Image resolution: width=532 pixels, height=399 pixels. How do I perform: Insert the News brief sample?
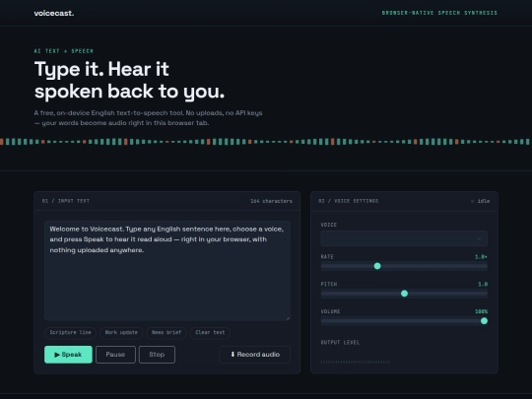[166, 333]
